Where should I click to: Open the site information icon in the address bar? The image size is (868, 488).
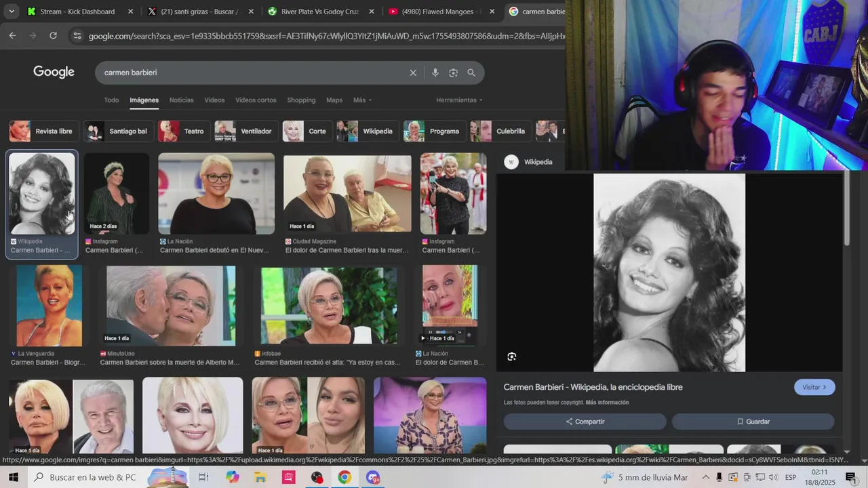tap(77, 35)
